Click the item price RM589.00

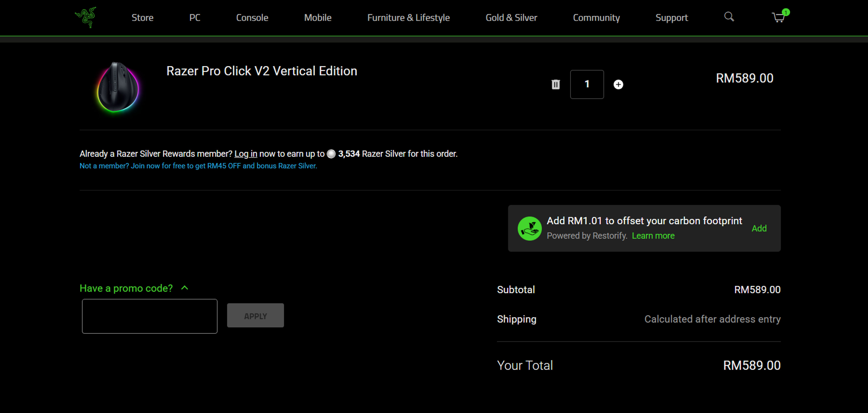pos(744,78)
